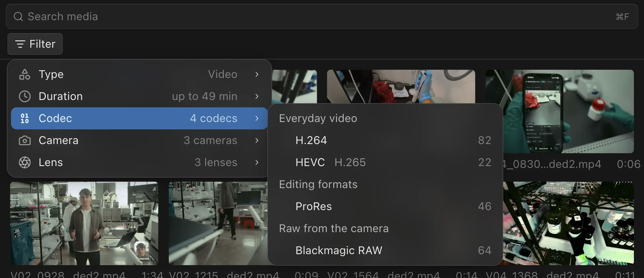Click the 0:06 duration label
Screen dimensions: 644x278
click(628, 164)
